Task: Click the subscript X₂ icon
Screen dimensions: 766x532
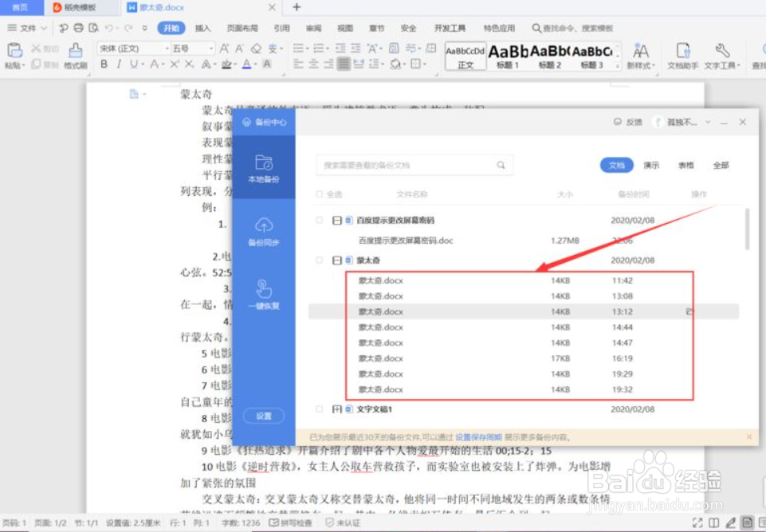Action: coord(190,64)
